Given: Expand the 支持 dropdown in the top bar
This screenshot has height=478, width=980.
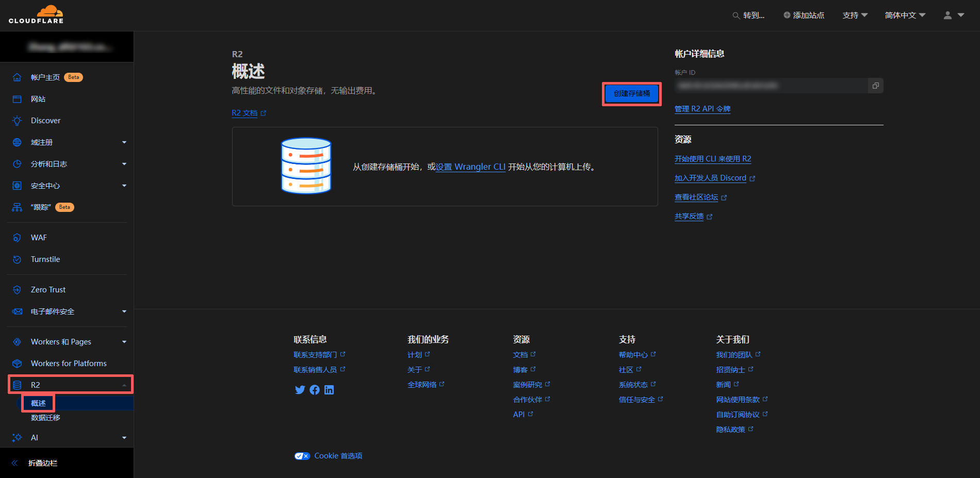Looking at the screenshot, I should click(x=855, y=15).
